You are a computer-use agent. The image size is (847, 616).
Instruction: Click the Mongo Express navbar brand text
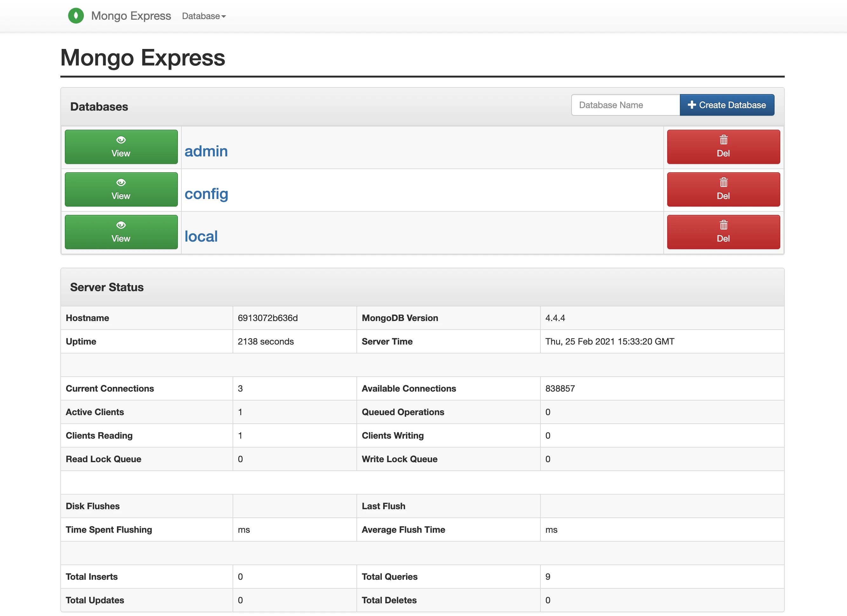coord(131,16)
